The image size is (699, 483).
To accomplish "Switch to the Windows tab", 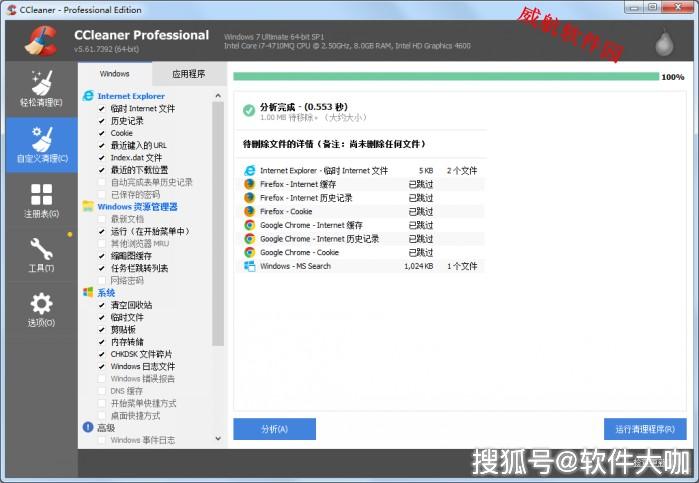I will pyautogui.click(x=115, y=74).
